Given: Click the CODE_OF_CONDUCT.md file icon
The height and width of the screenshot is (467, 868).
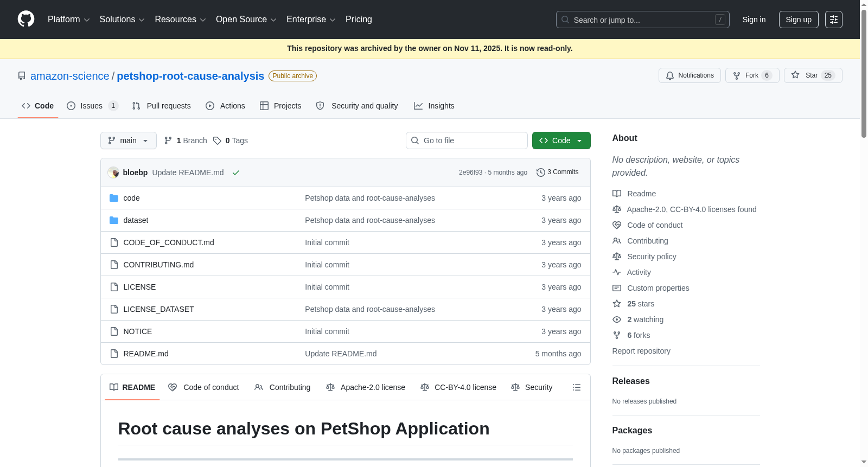Looking at the screenshot, I should click(x=114, y=242).
